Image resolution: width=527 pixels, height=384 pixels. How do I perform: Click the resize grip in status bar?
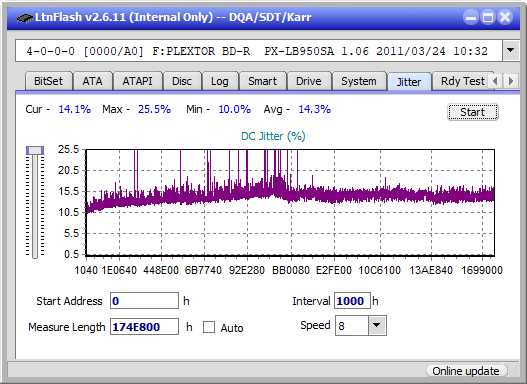pyautogui.click(x=514, y=371)
